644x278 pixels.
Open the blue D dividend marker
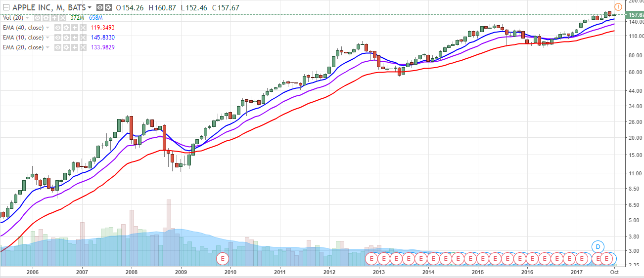click(598, 246)
